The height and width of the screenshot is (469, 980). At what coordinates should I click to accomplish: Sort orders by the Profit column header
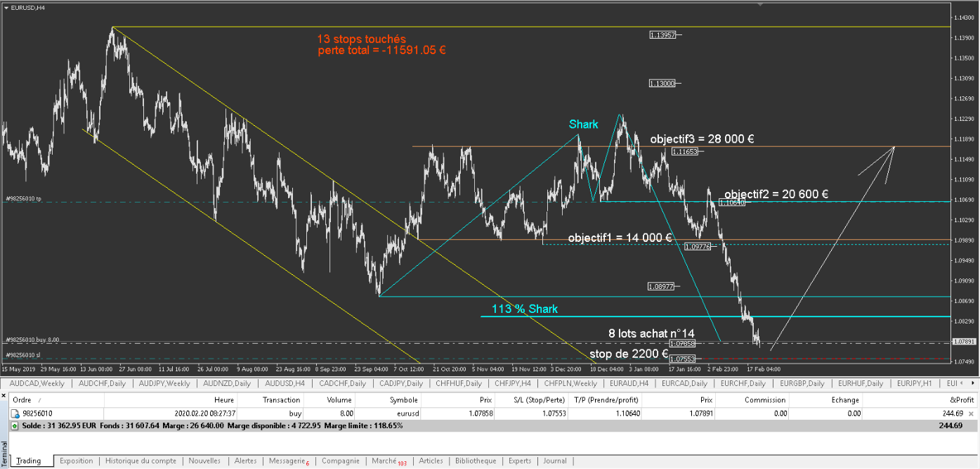[921, 400]
